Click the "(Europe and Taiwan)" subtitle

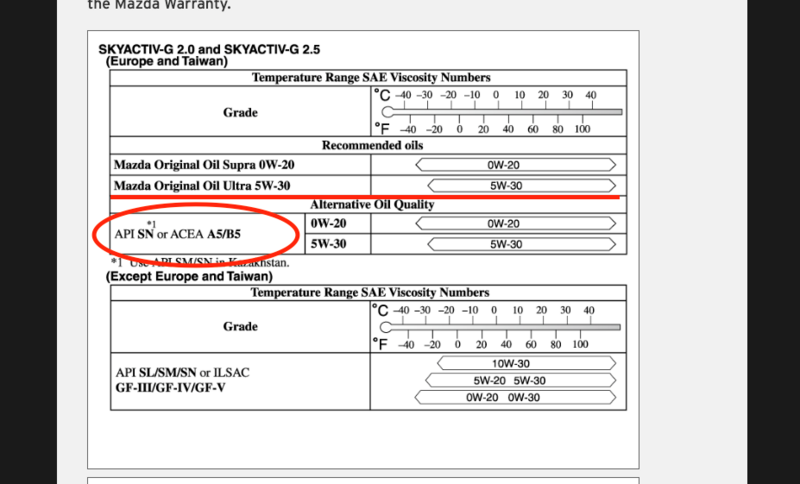click(x=167, y=61)
